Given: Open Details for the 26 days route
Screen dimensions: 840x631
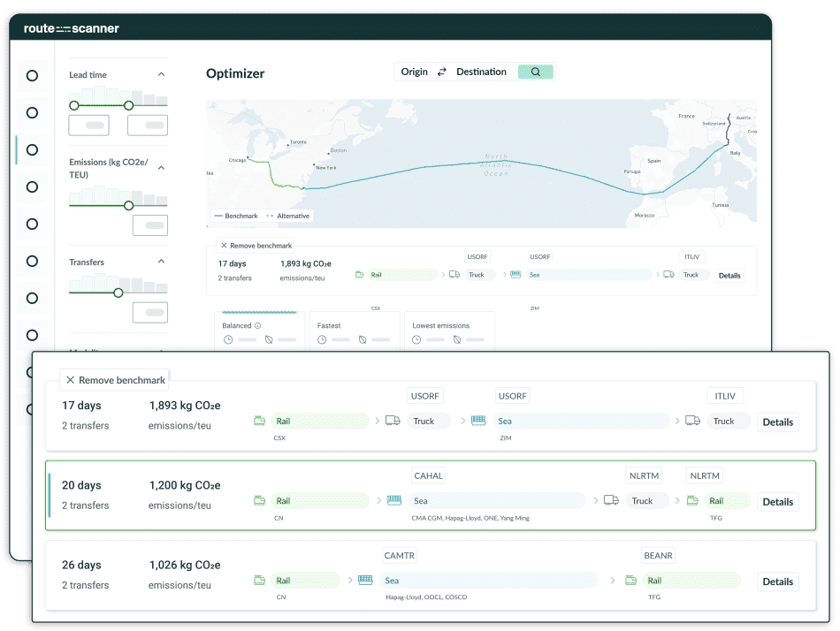Looking at the screenshot, I should [777, 582].
